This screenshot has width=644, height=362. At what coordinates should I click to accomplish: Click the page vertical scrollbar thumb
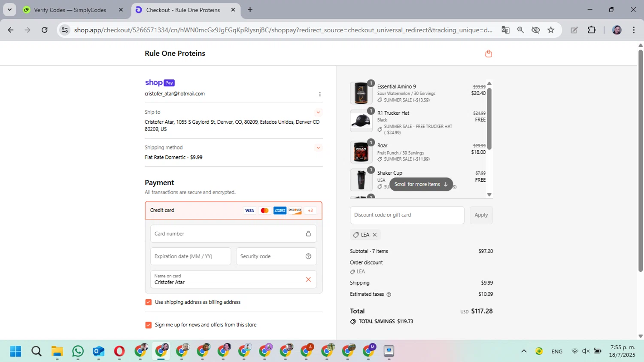pos(640,161)
